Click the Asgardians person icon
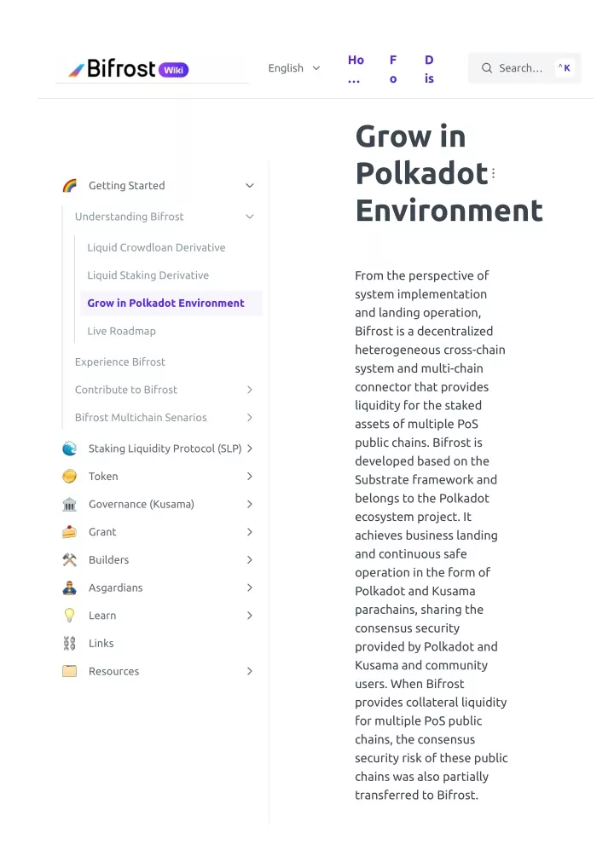The width and height of the screenshot is (614, 868). [x=70, y=587]
